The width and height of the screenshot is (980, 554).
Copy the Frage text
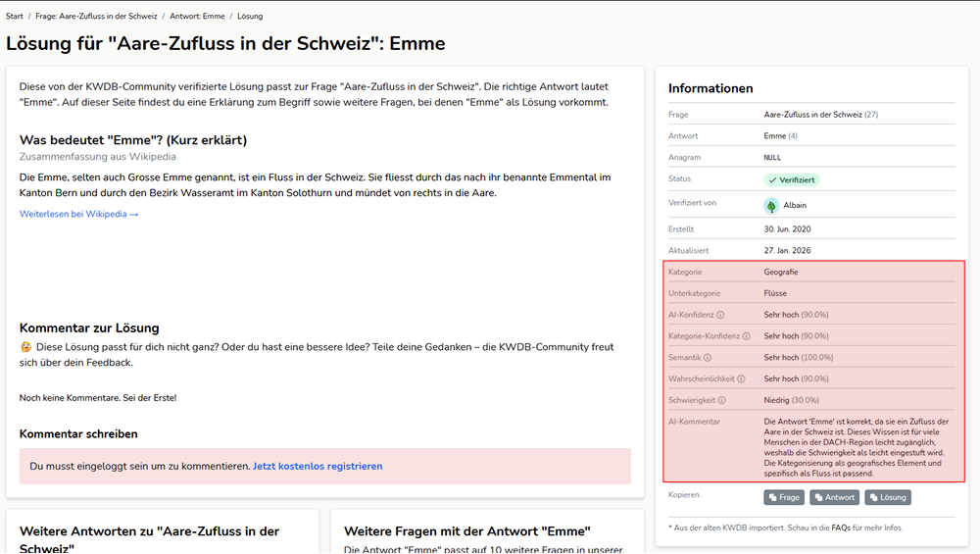pos(784,497)
